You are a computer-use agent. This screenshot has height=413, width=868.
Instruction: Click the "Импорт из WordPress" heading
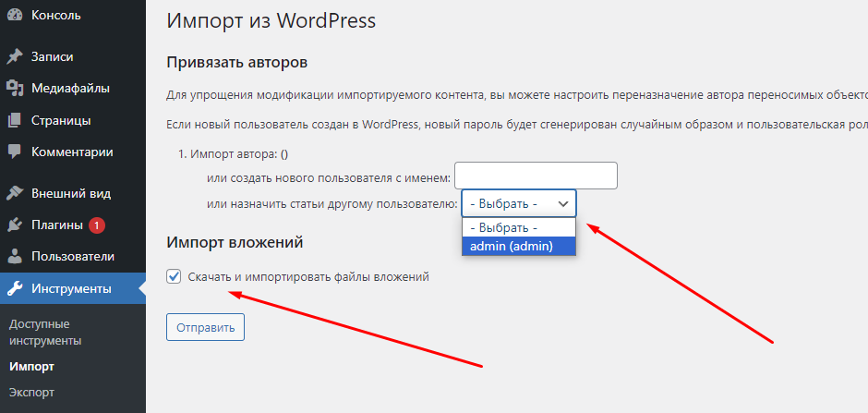click(x=271, y=21)
